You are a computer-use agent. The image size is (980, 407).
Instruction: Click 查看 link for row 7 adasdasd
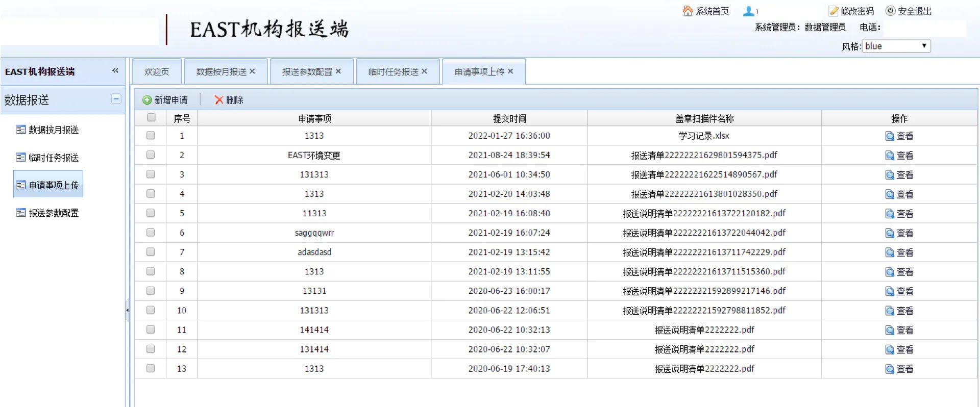pyautogui.click(x=904, y=252)
